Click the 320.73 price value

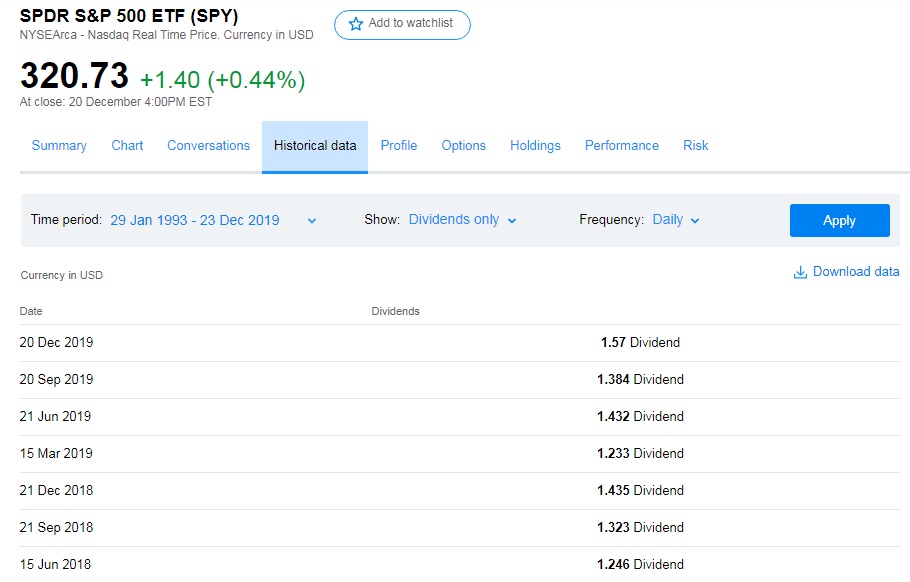pos(74,75)
